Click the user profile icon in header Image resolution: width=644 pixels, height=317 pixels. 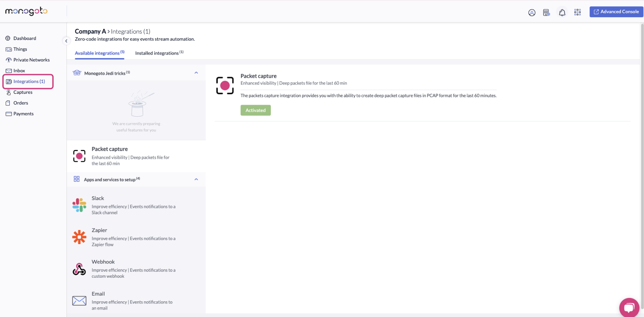(532, 13)
